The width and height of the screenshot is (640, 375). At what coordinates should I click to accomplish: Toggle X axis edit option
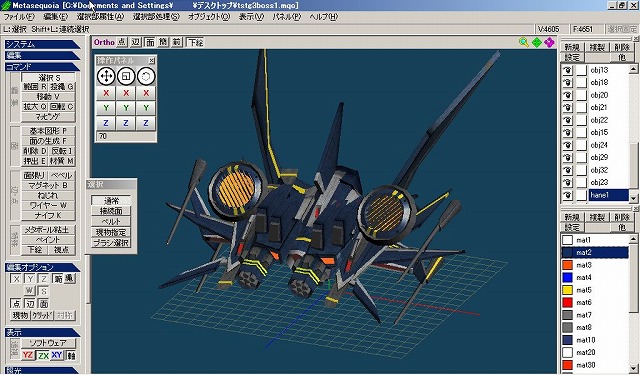(x=16, y=279)
